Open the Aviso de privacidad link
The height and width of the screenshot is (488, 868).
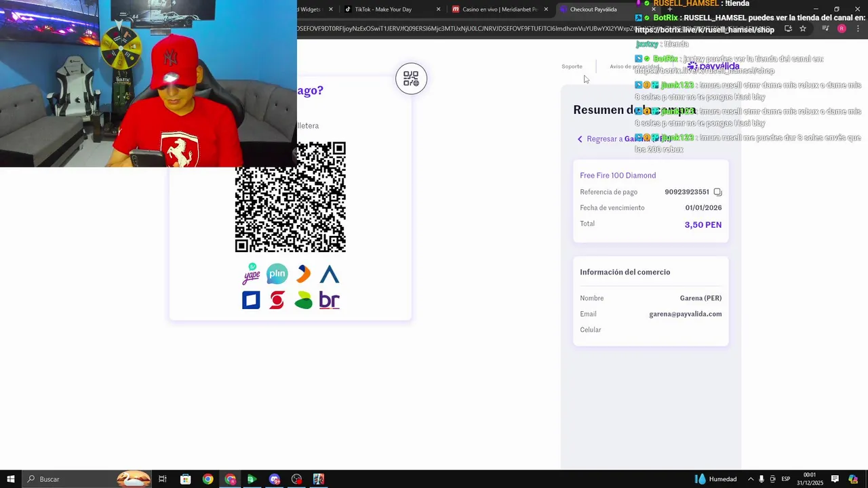pos(634,66)
